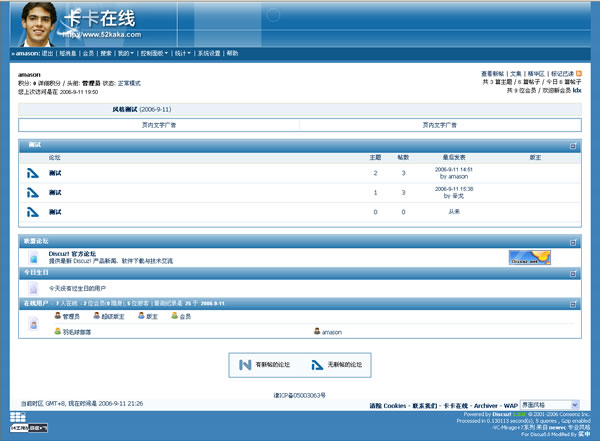Click the today's birthdays section icon
The width and height of the screenshot is (600, 441).
point(34,288)
